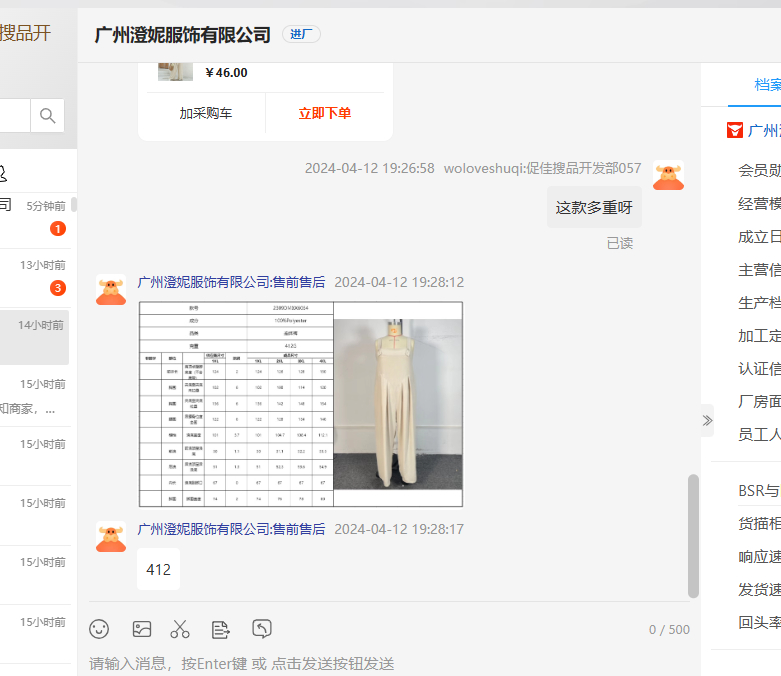
Task: Open the contacts person icon in sidebar
Action: click(3, 174)
